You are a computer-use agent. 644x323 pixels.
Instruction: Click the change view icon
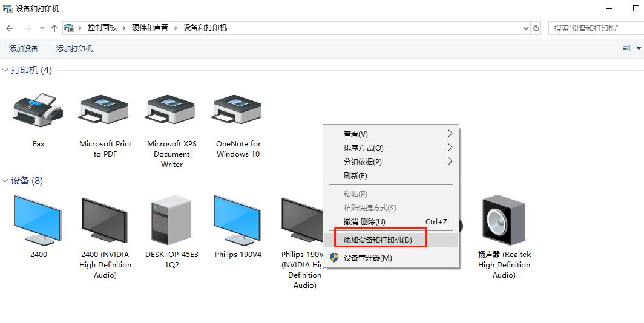(625, 48)
